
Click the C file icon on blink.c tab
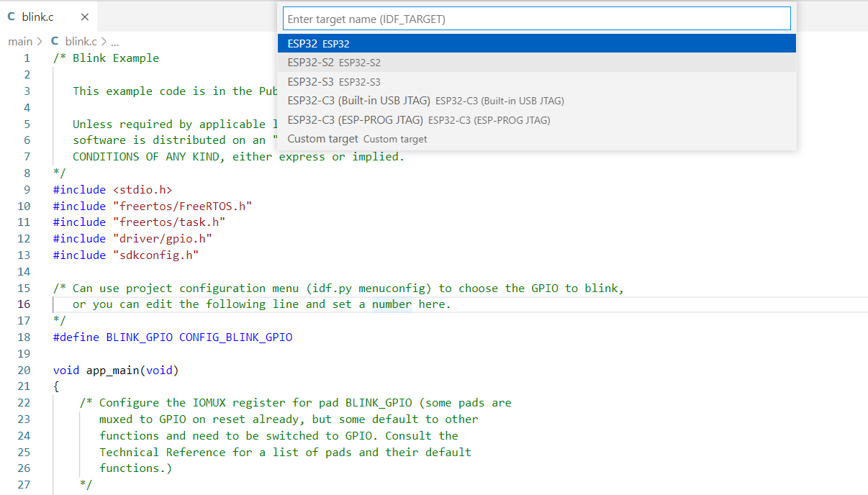pos(12,17)
